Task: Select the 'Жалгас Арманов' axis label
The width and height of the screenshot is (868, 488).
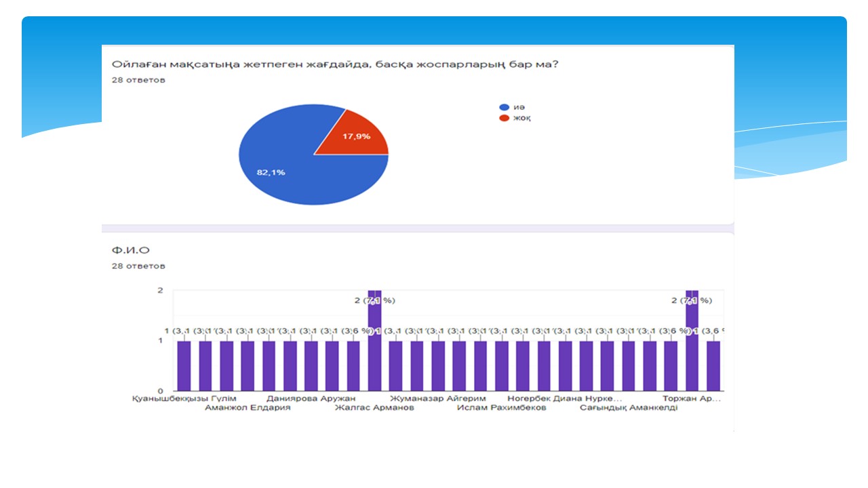Action: click(374, 408)
